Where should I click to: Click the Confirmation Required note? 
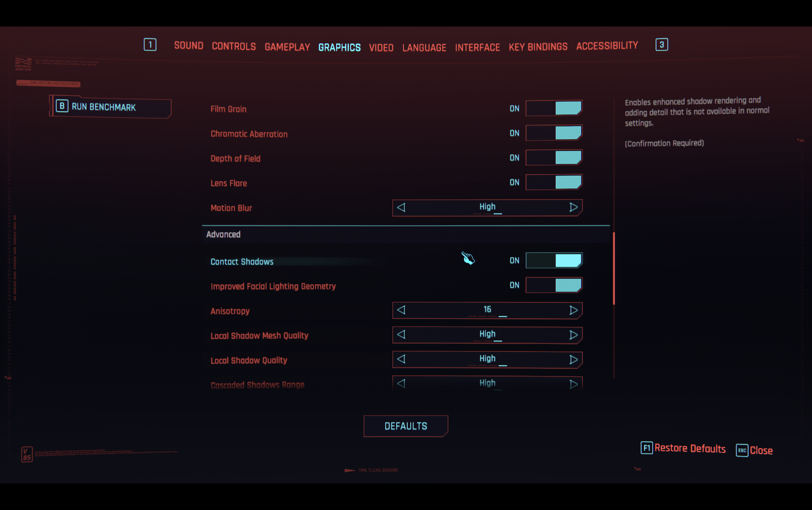(664, 143)
